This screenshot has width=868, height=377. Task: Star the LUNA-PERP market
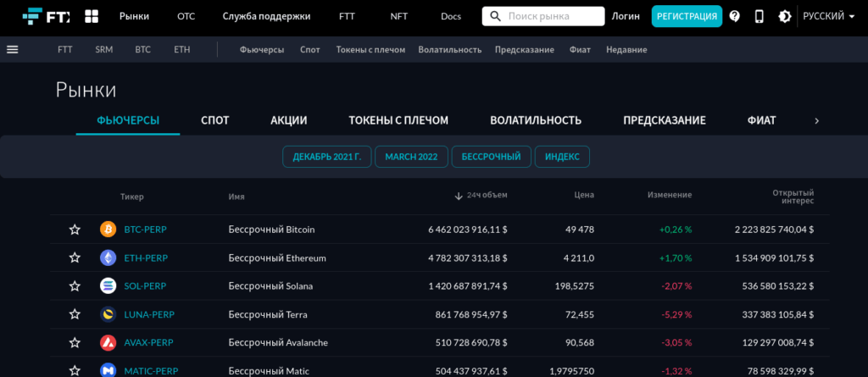(x=75, y=314)
